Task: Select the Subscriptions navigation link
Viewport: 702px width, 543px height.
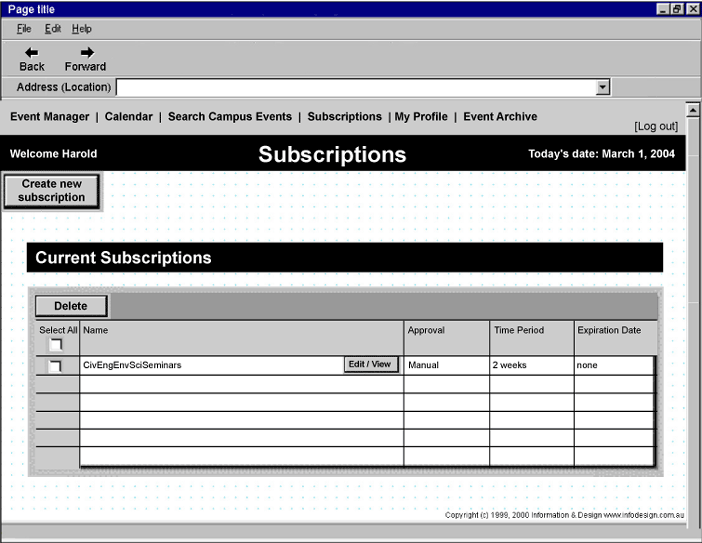Action: tap(344, 116)
